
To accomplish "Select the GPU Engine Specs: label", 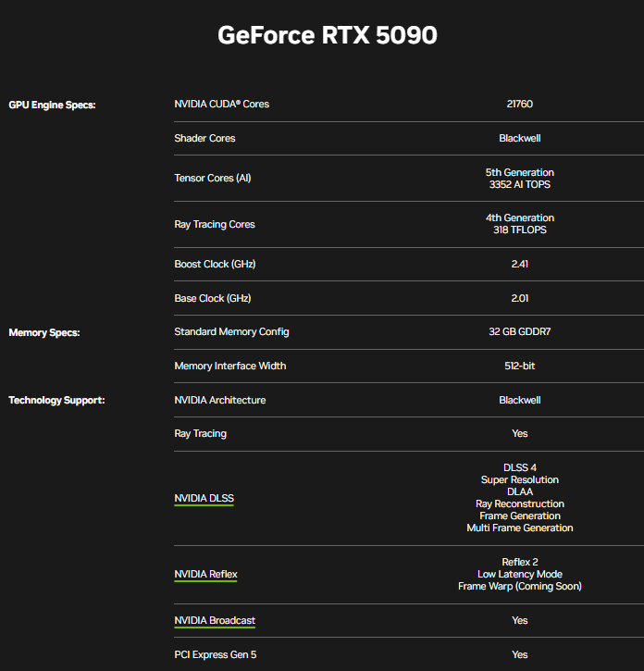I will pos(52,105).
